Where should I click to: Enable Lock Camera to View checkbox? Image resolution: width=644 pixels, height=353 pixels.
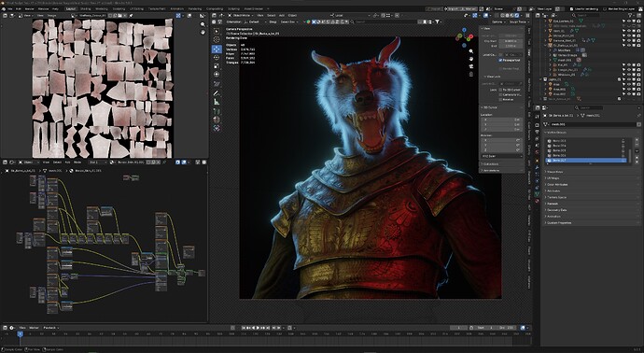click(500, 94)
